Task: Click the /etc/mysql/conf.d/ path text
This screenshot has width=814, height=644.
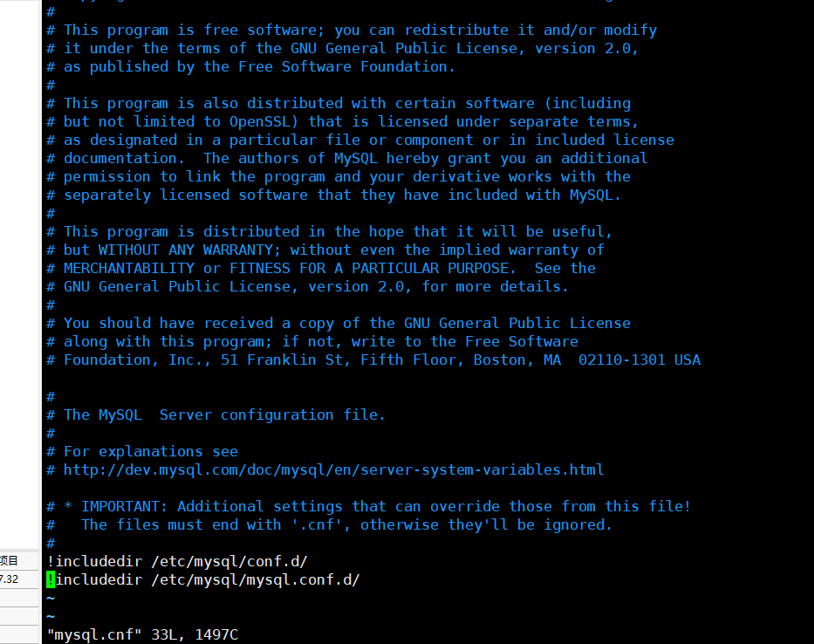Action: 229,561
